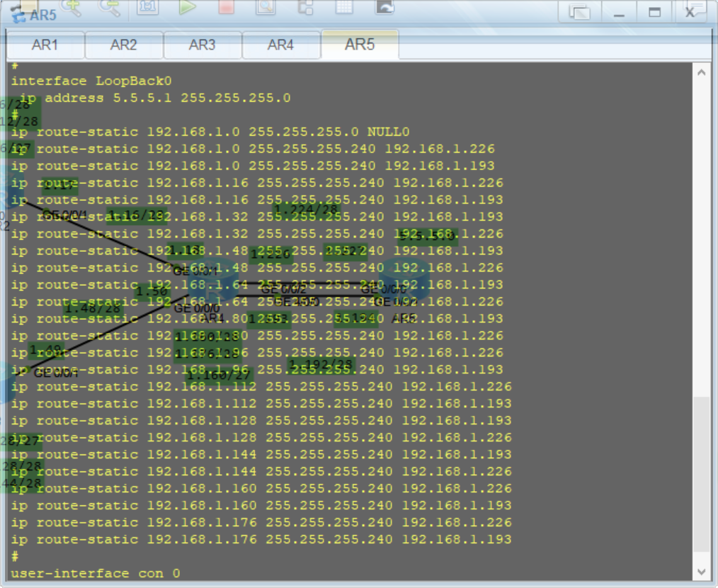Image resolution: width=718 pixels, height=588 pixels.
Task: Click route 192.168.1.160 via 192.168.1.226
Action: 261,488
